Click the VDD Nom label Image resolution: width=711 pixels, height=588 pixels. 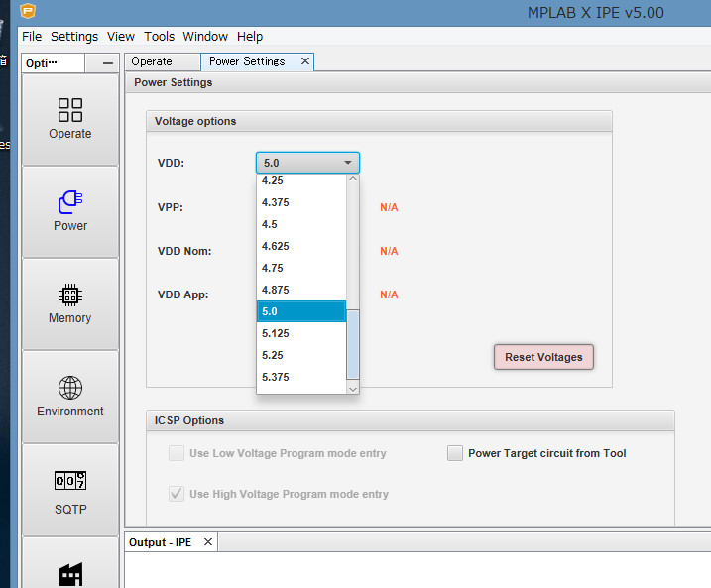[184, 251]
